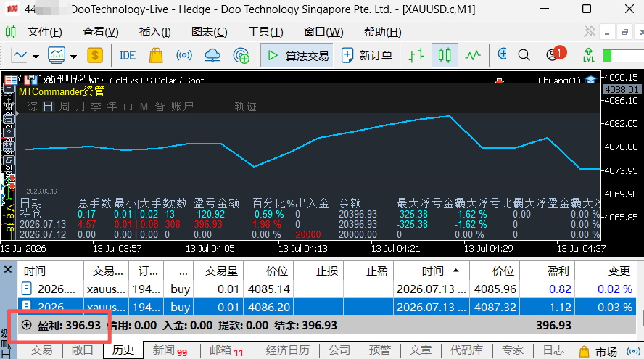Toggle 算法交易 algo trading

tap(298, 55)
